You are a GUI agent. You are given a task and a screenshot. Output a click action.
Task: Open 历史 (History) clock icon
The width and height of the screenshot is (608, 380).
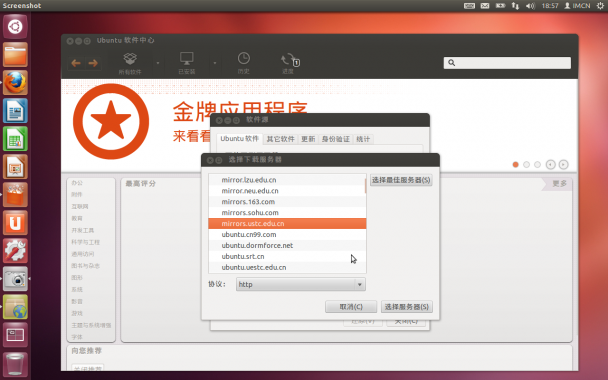(244, 63)
